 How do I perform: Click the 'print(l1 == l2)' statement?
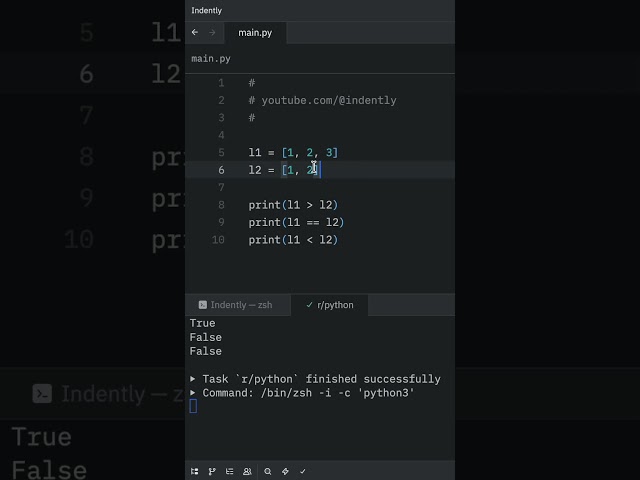(x=296, y=222)
